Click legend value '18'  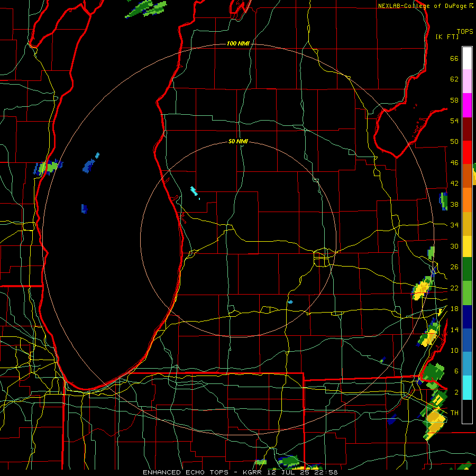[454, 309]
